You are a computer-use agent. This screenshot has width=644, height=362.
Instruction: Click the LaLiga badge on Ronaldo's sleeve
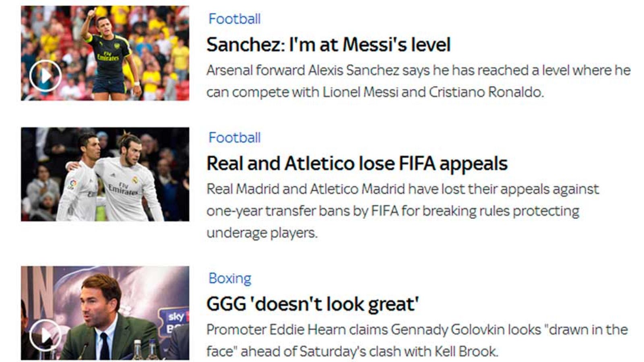72,184
